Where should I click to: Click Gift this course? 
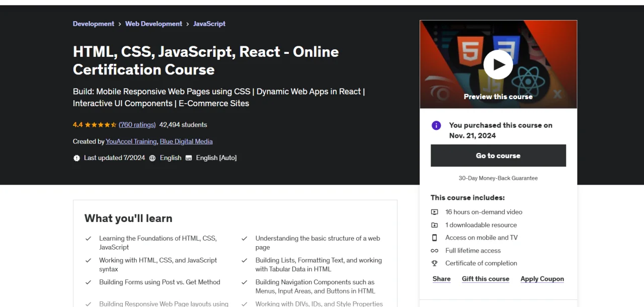click(x=486, y=279)
